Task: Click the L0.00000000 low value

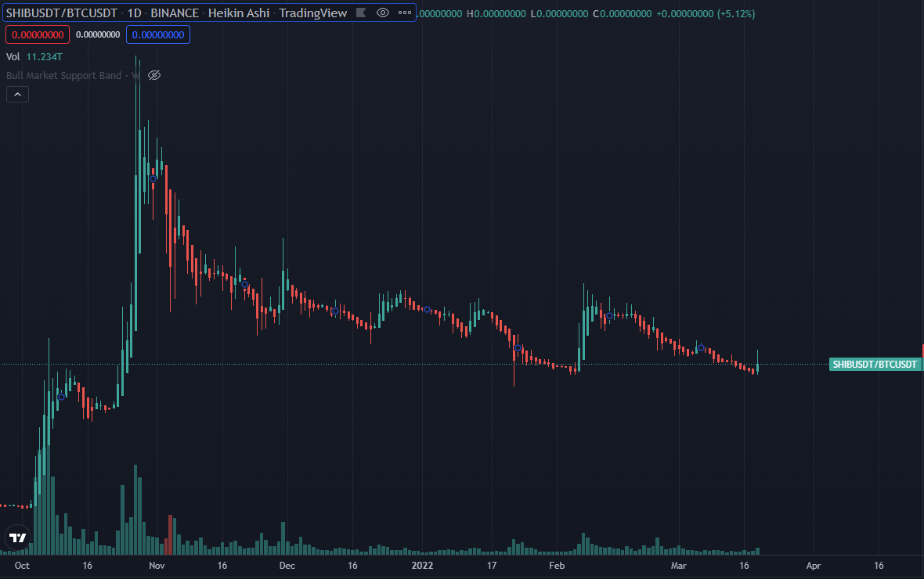Action: click(x=559, y=13)
